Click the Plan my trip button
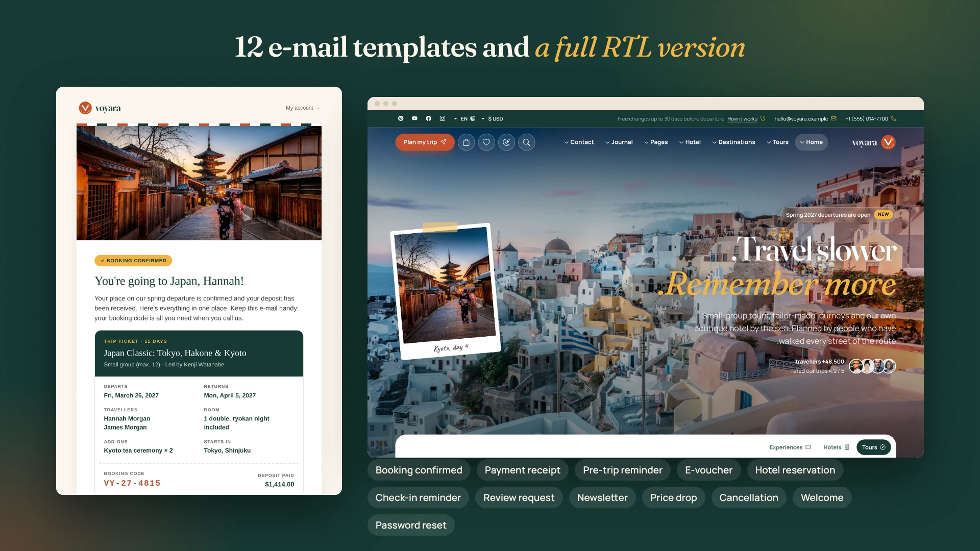This screenshot has width=980, height=551. (425, 142)
